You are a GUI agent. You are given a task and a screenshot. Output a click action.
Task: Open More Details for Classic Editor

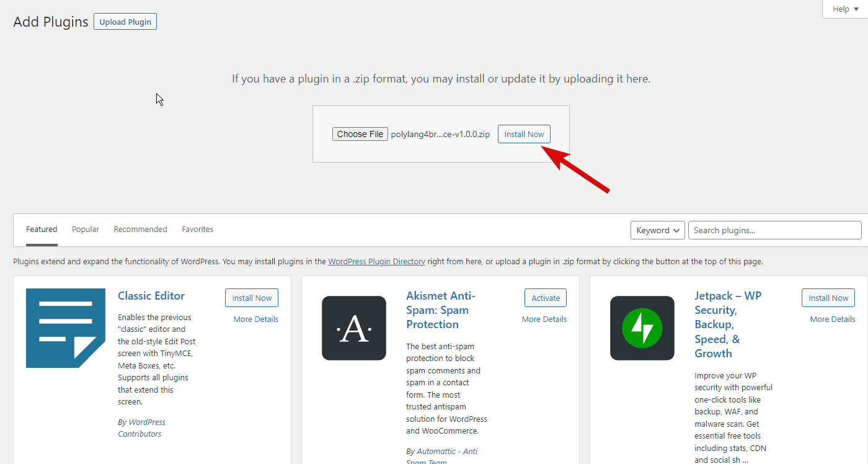point(256,319)
